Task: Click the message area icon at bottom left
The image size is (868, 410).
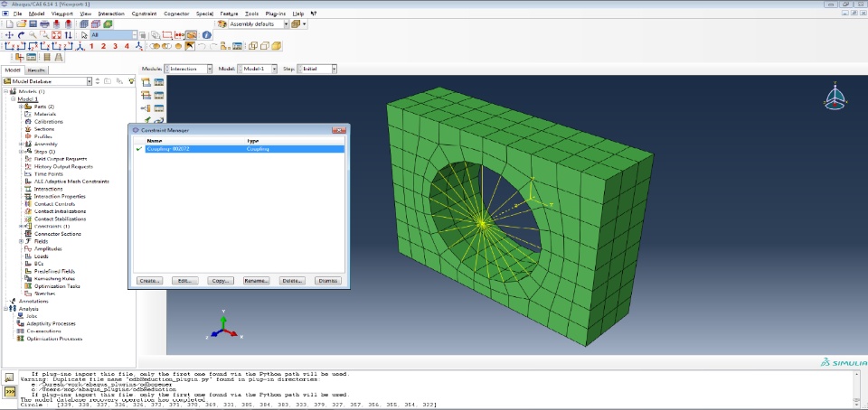Action: (9, 378)
